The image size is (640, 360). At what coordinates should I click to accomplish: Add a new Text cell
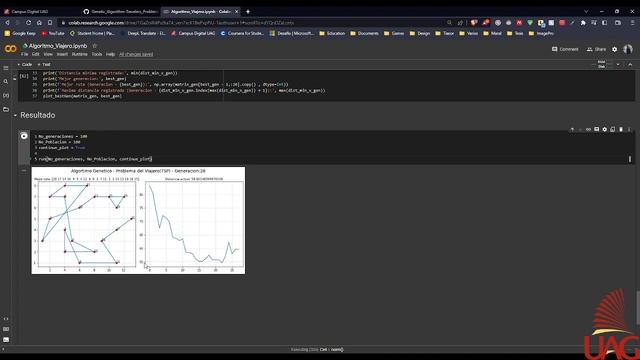tap(44, 64)
